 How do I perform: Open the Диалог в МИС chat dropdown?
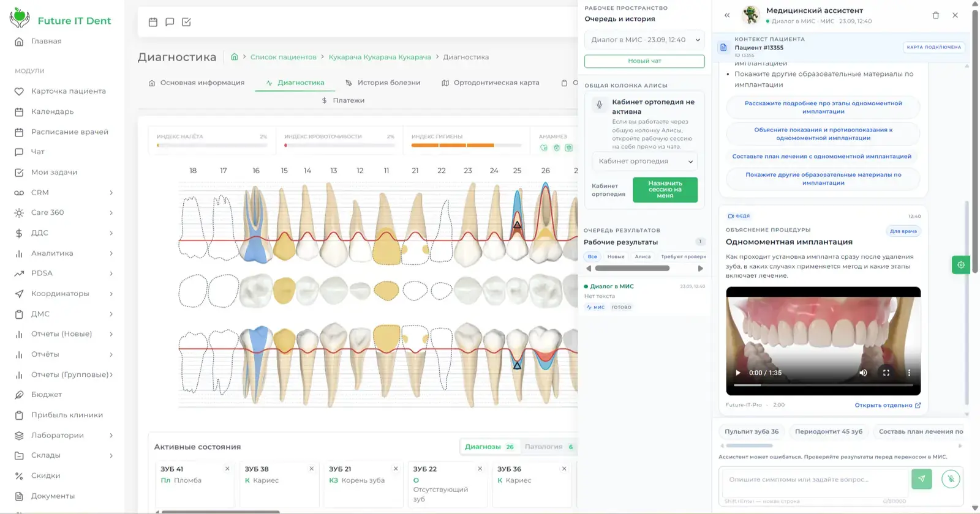(644, 40)
